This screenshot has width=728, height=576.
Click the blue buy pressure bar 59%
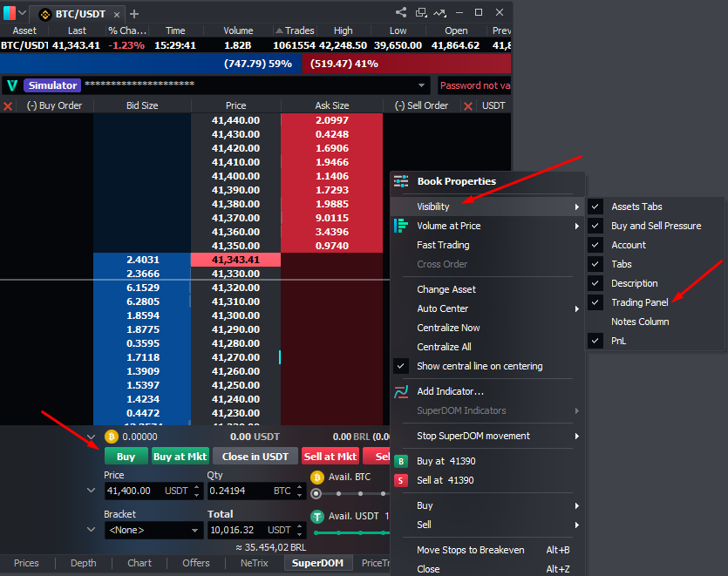click(151, 64)
